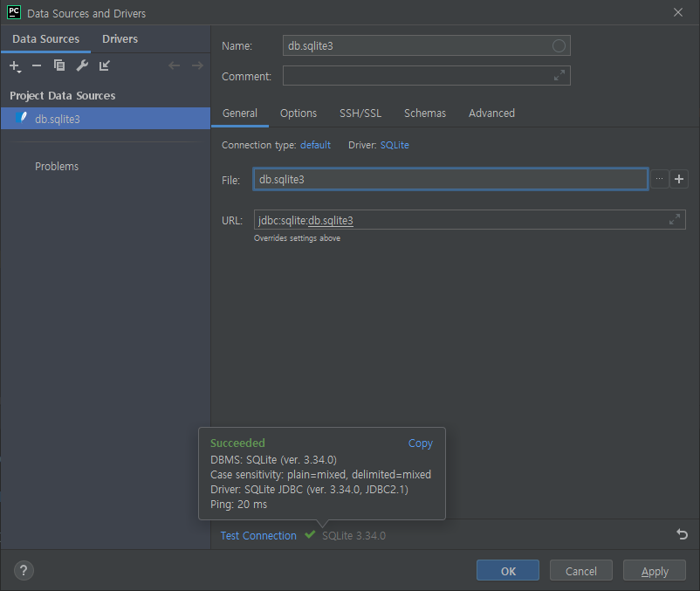Image resolution: width=700 pixels, height=591 pixels.
Task: Click the 'Driver: SQLite JDBC' line
Action: point(309,490)
